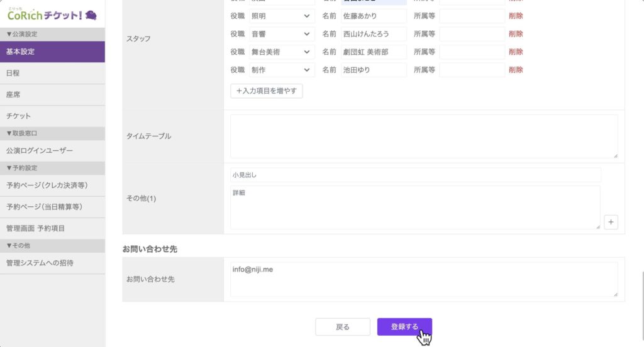Open 座席 settings in sidebar

(x=52, y=95)
